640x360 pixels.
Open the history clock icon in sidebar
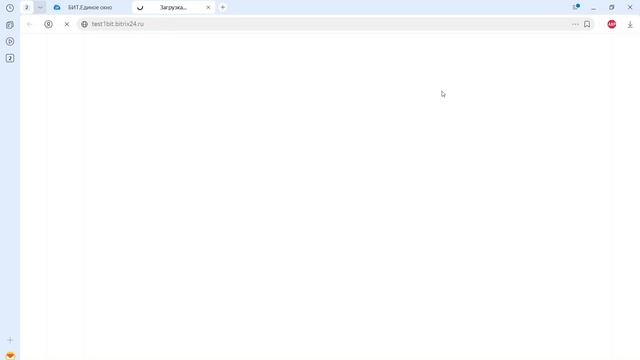(x=10, y=8)
